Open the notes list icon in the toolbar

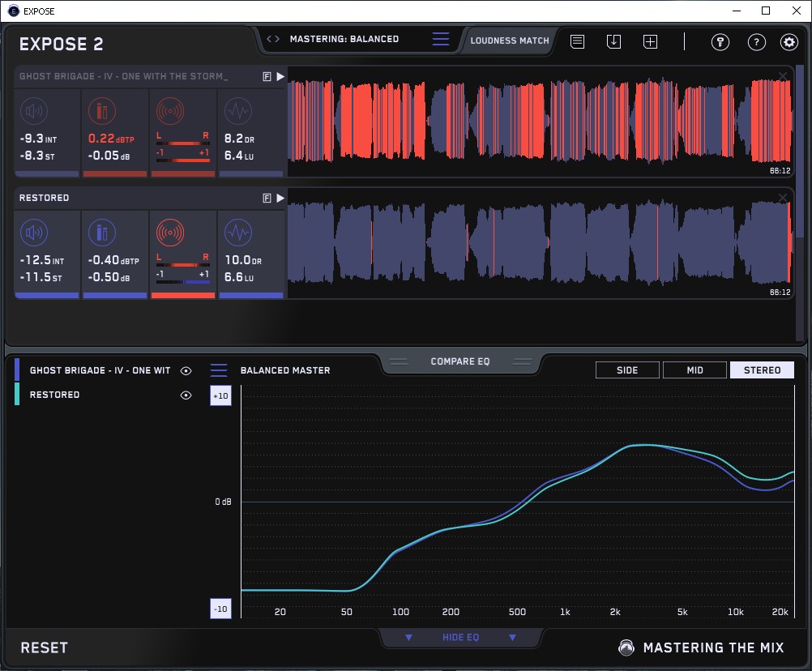578,41
